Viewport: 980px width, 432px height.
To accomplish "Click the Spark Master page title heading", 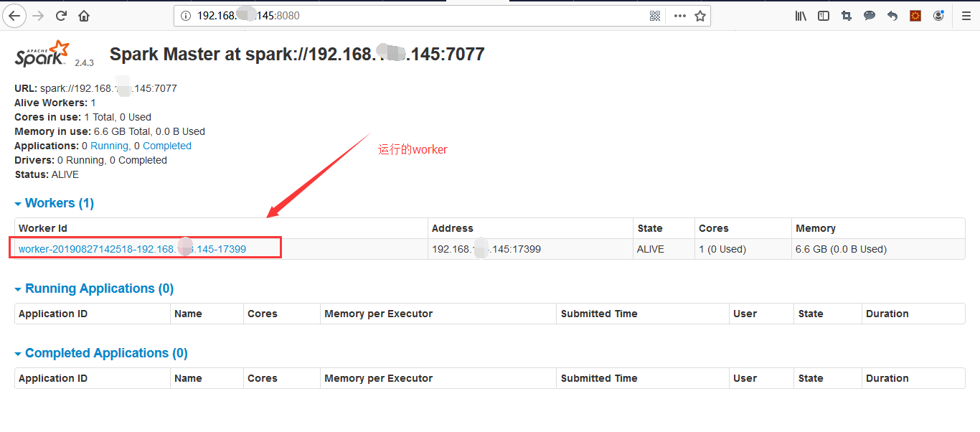I will click(x=297, y=54).
